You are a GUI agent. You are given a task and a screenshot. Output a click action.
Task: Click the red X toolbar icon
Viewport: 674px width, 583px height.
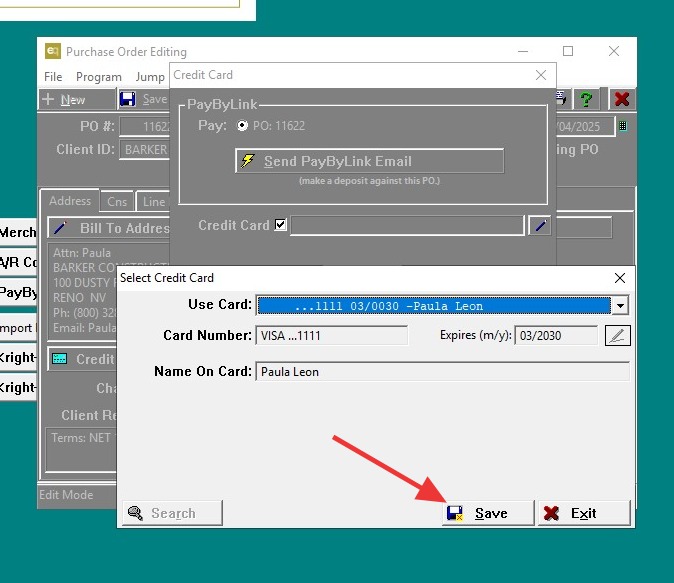pyautogui.click(x=622, y=99)
